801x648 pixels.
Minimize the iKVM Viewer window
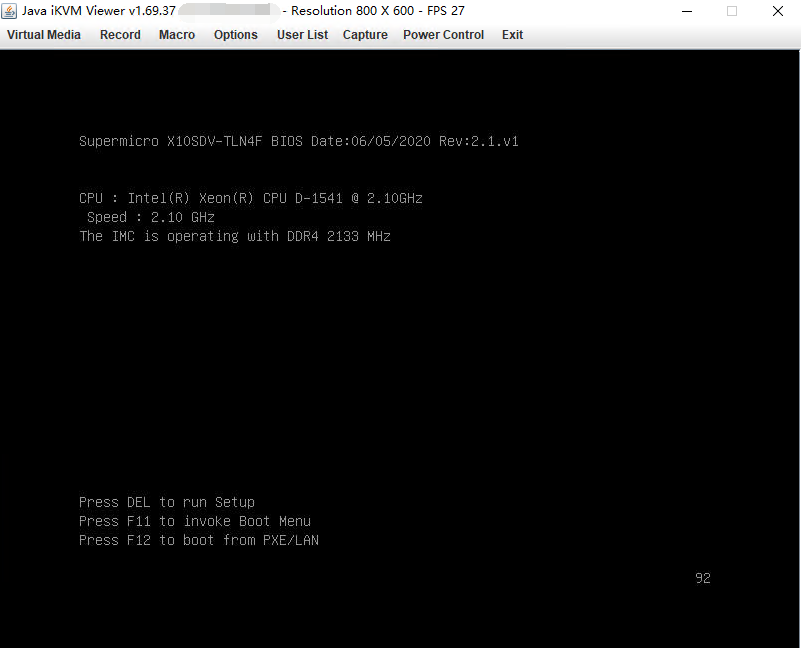click(687, 11)
